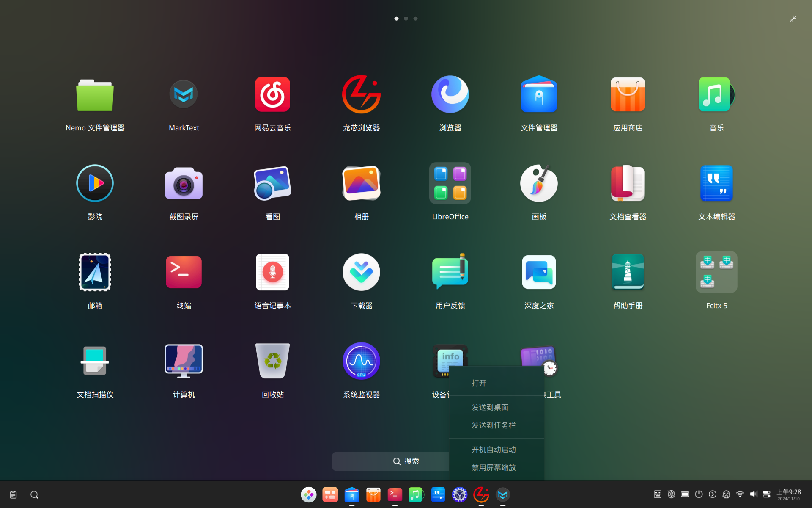Choose 禁用屏幕缩放 menu option
This screenshot has width=812, height=508.
point(497,468)
